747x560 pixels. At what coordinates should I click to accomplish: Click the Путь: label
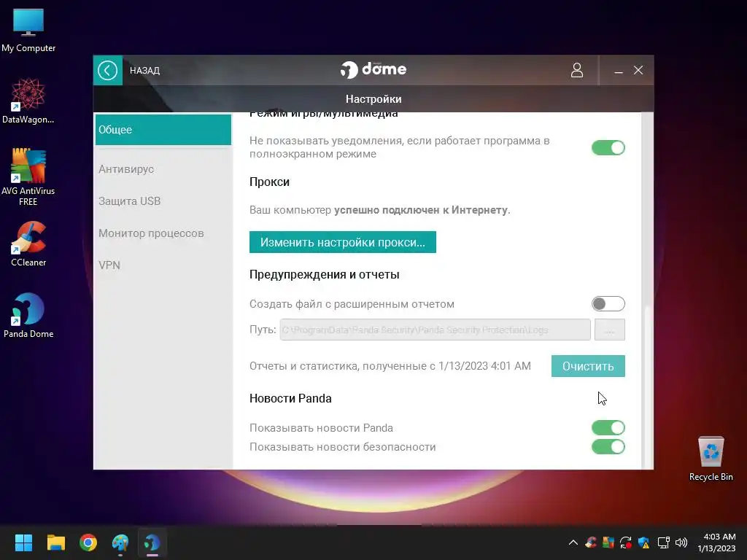[x=263, y=330]
